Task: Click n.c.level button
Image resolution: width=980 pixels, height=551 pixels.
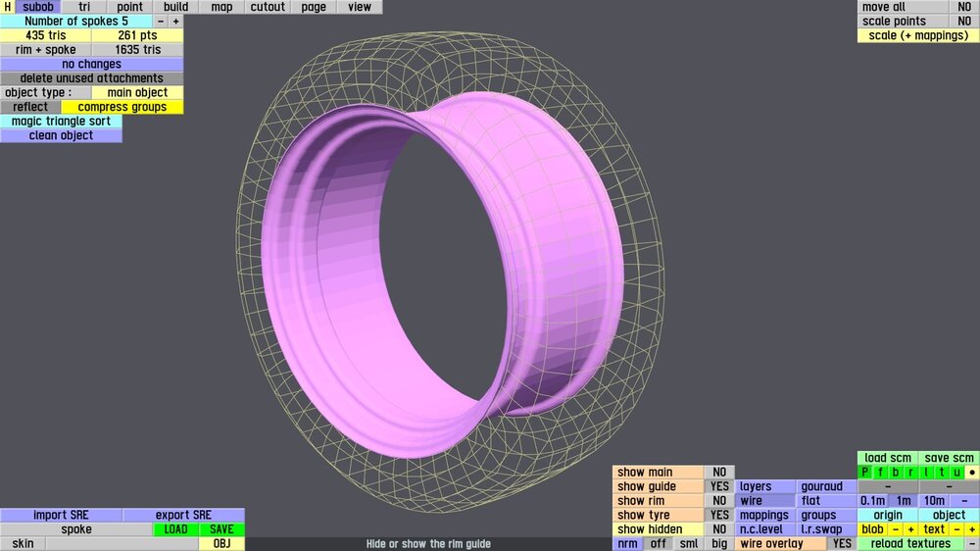Action: pos(765,529)
